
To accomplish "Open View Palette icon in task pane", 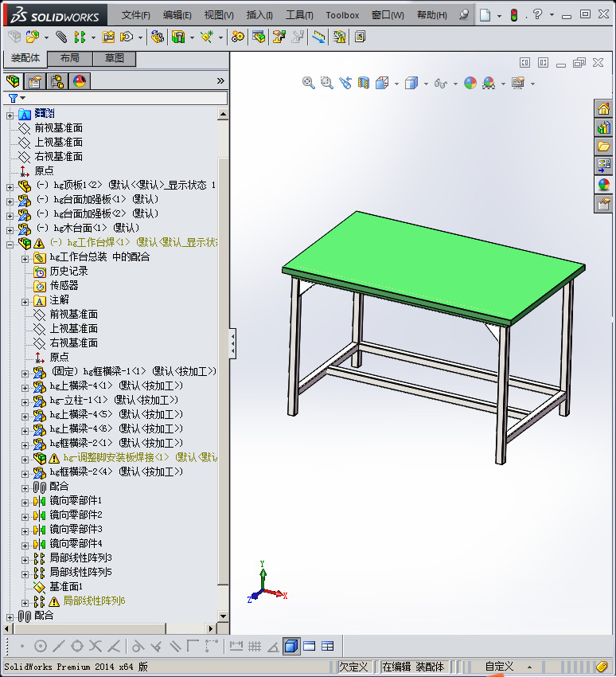I will (603, 166).
